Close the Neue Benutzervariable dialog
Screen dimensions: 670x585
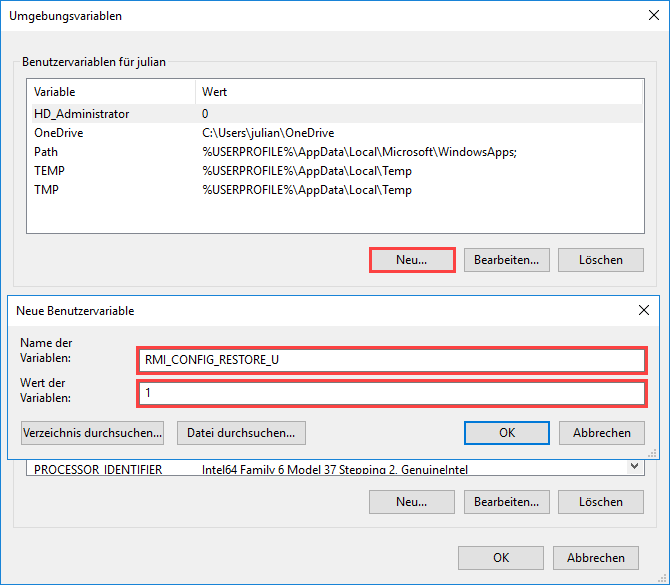(x=644, y=310)
